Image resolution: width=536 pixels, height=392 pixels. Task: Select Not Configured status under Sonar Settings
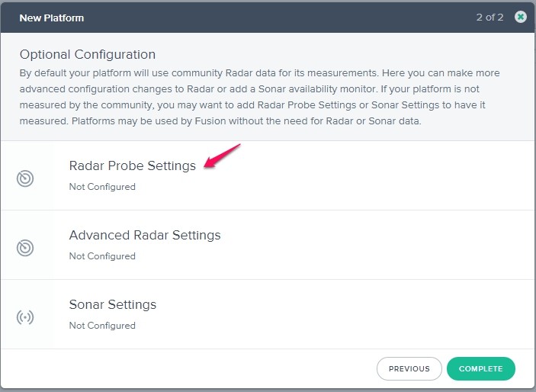[102, 326]
